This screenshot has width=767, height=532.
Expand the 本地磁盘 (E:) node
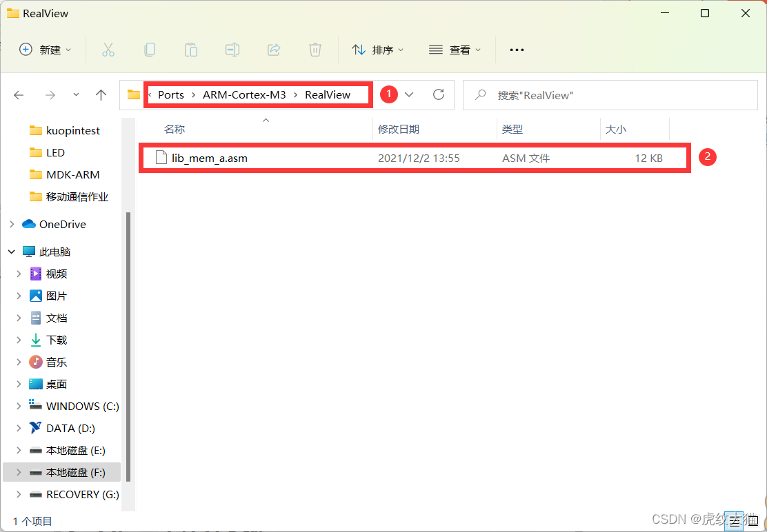19,451
